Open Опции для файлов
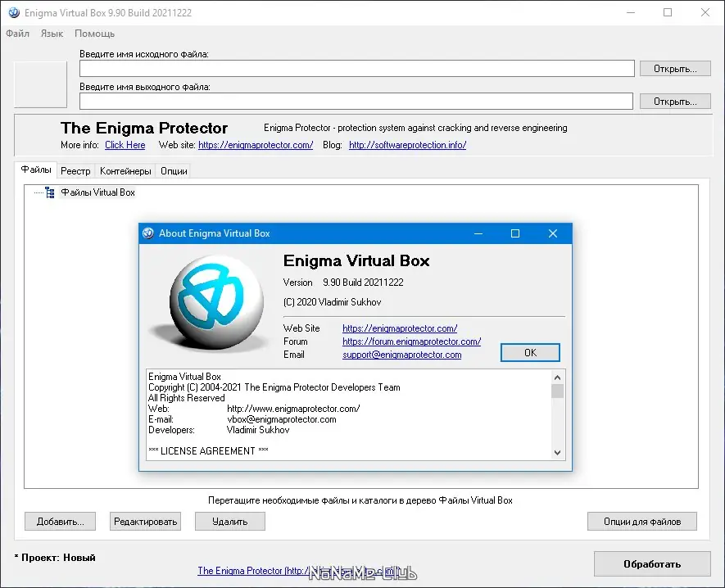725x588 pixels. point(641,522)
